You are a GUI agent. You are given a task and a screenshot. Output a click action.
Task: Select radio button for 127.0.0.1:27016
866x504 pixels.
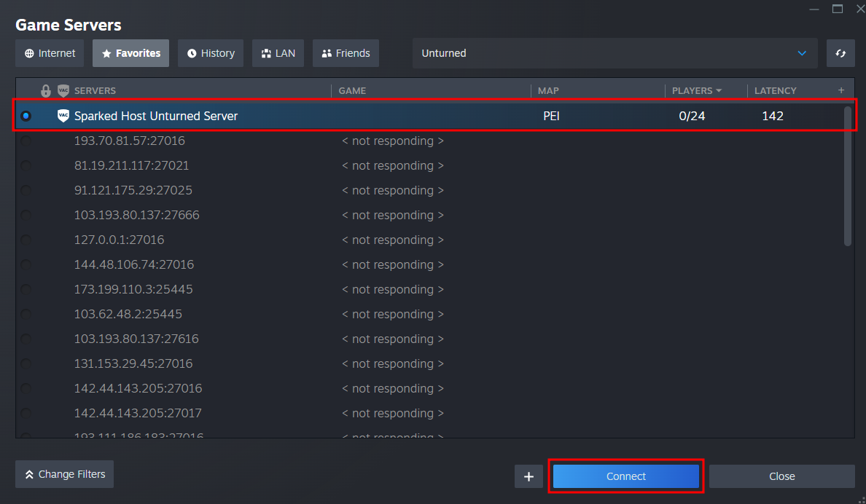pyautogui.click(x=26, y=240)
